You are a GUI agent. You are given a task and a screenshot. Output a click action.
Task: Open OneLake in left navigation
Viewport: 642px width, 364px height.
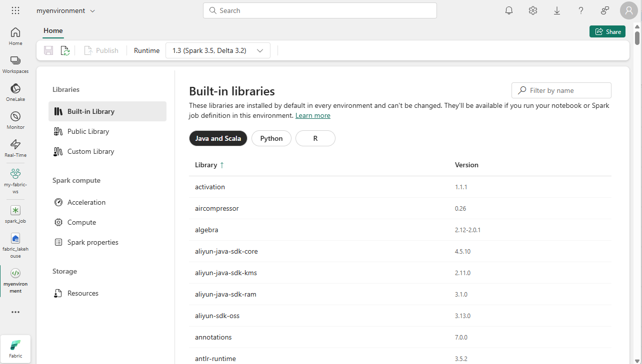click(x=15, y=92)
